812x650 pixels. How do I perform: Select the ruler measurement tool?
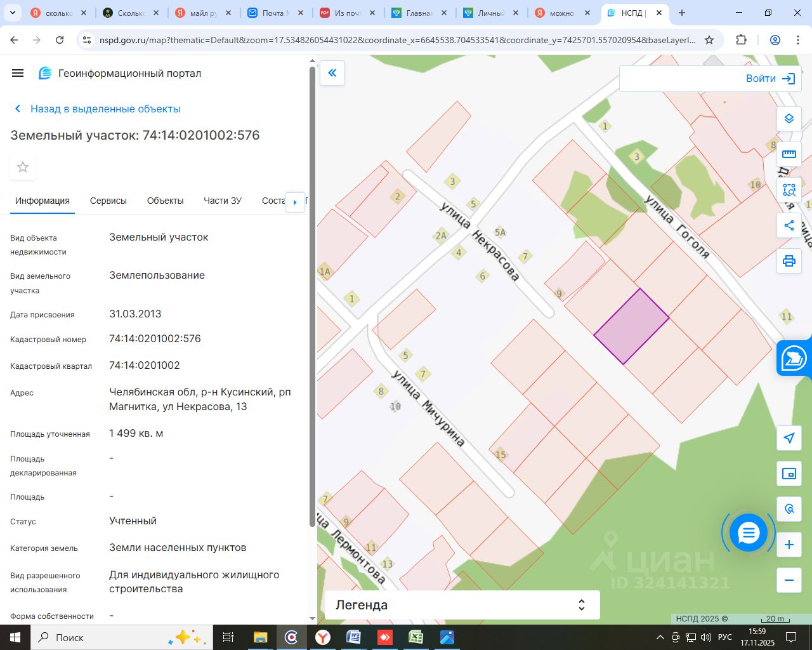(x=789, y=154)
